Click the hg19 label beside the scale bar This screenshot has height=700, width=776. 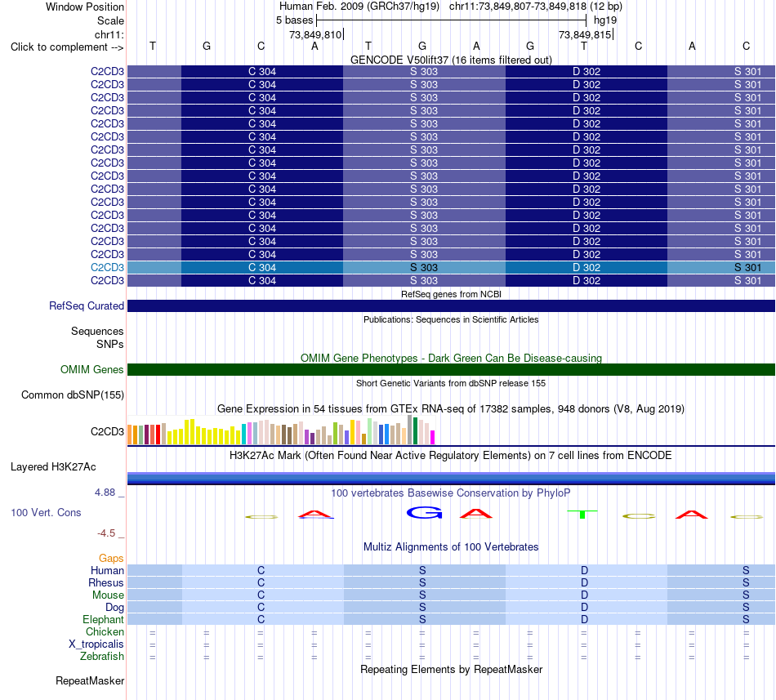(605, 20)
